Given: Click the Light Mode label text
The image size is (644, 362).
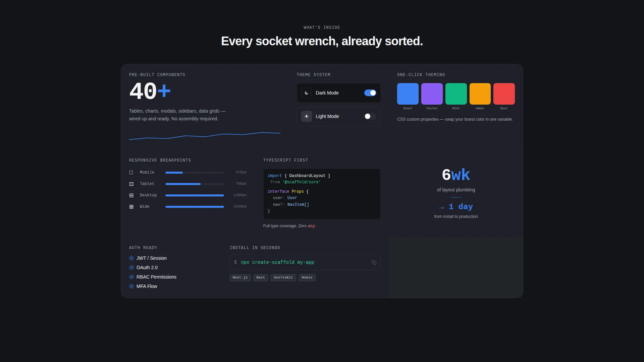Looking at the screenshot, I should pyautogui.click(x=327, y=116).
